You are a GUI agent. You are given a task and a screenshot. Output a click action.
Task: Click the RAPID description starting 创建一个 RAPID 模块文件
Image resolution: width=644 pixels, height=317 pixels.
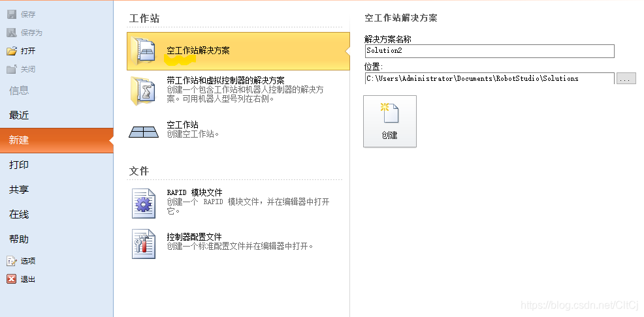point(248,206)
